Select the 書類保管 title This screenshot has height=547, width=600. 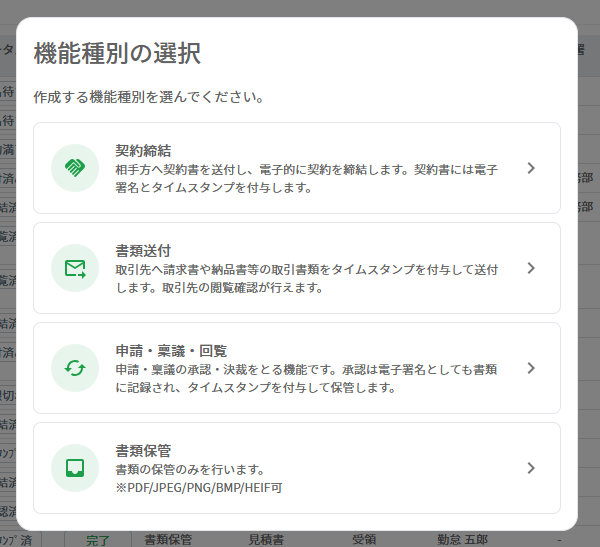(x=143, y=451)
